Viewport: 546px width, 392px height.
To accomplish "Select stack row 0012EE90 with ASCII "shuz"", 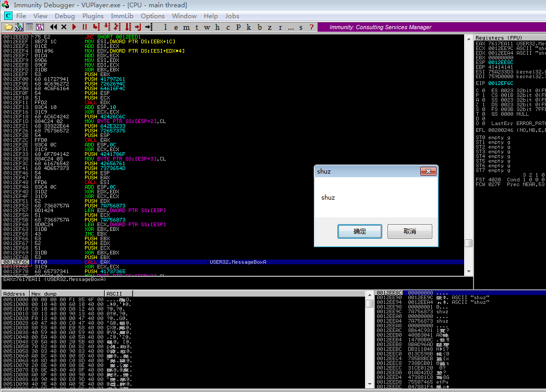I will pyautogui.click(x=460, y=298).
